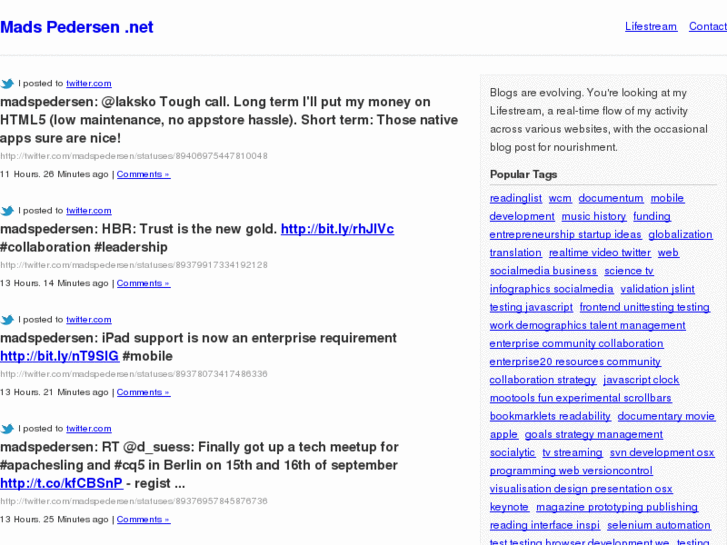The width and height of the screenshot is (727, 545).
Task: Open the Contact navigation item
Action: point(708,26)
